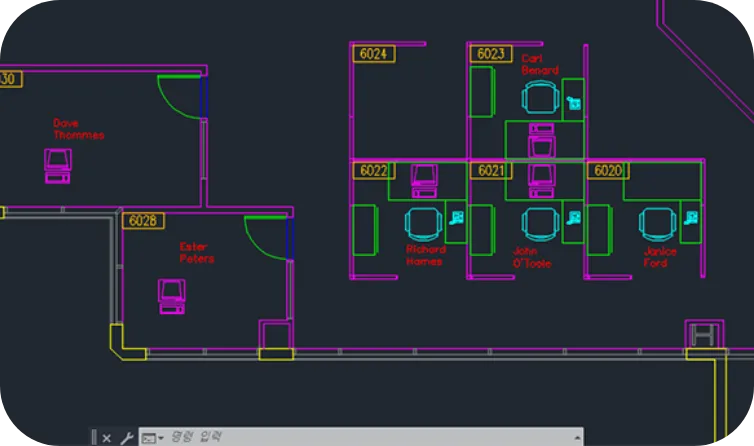Image resolution: width=754 pixels, height=446 pixels.
Task: Select computer block in Ester Peters office
Action: click(x=172, y=296)
